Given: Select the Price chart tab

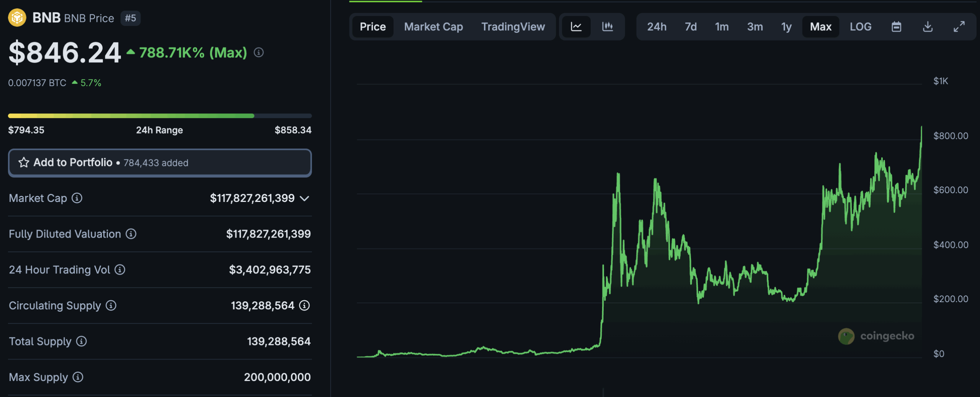Looking at the screenshot, I should [x=372, y=27].
